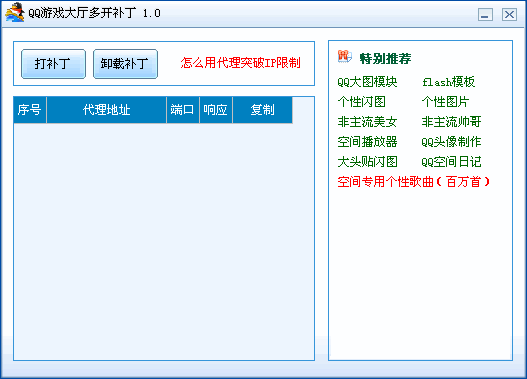
Task: Click the 特别推荐 heading text
Action: coord(385,58)
